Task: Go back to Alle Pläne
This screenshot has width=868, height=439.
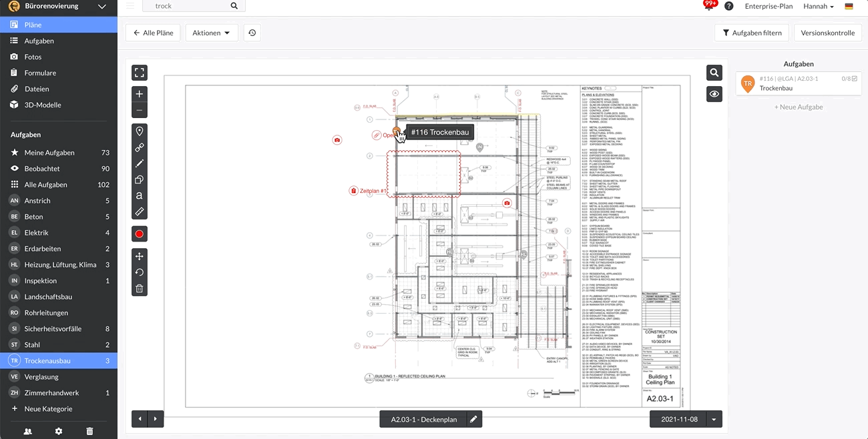Action: coord(153,33)
